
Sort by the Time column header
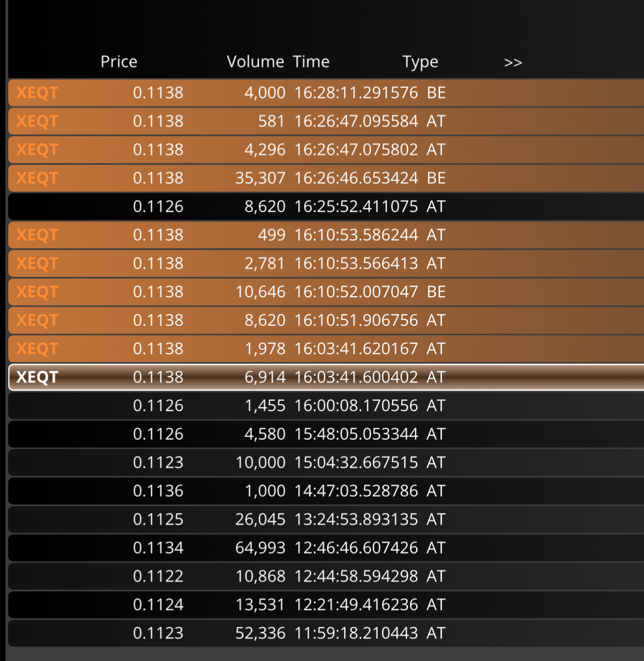click(x=311, y=62)
